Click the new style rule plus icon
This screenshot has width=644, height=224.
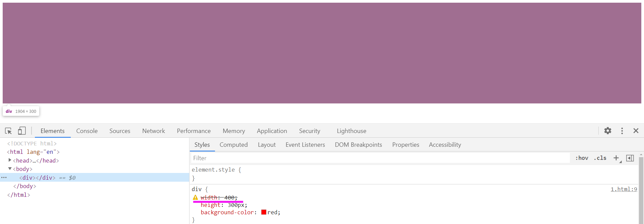tap(616, 158)
